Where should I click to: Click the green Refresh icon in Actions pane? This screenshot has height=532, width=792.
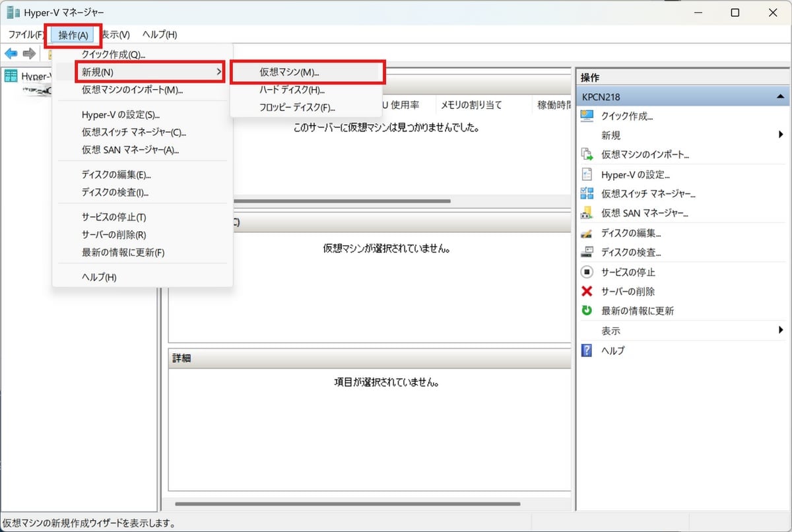587,311
